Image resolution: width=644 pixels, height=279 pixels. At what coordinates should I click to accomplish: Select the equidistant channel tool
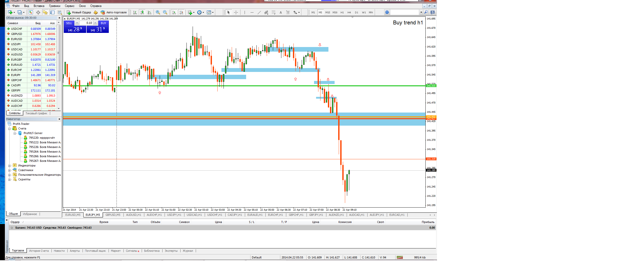266,12
